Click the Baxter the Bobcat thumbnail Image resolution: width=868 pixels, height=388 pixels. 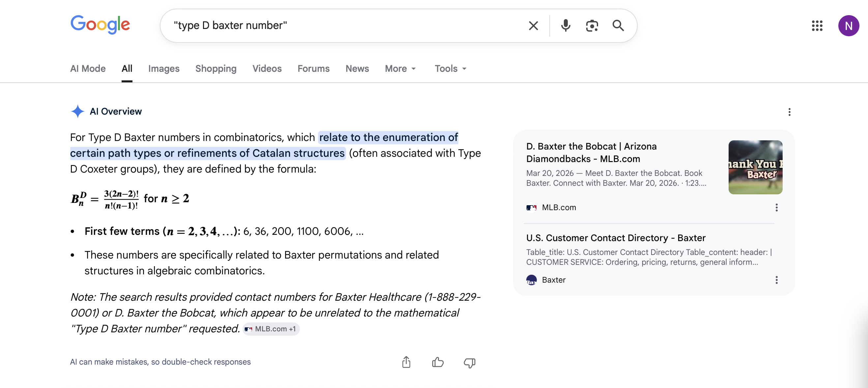[755, 167]
